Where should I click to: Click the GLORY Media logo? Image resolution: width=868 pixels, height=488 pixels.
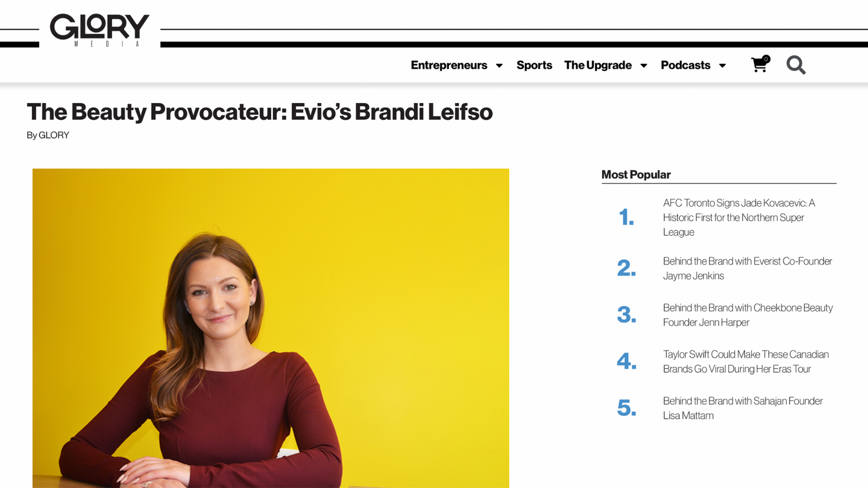(x=99, y=30)
